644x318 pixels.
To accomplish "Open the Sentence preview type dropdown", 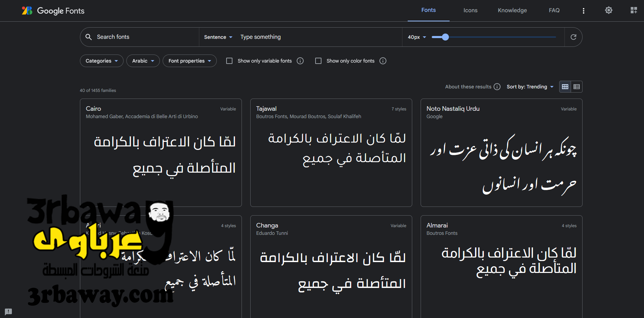I will (x=218, y=37).
